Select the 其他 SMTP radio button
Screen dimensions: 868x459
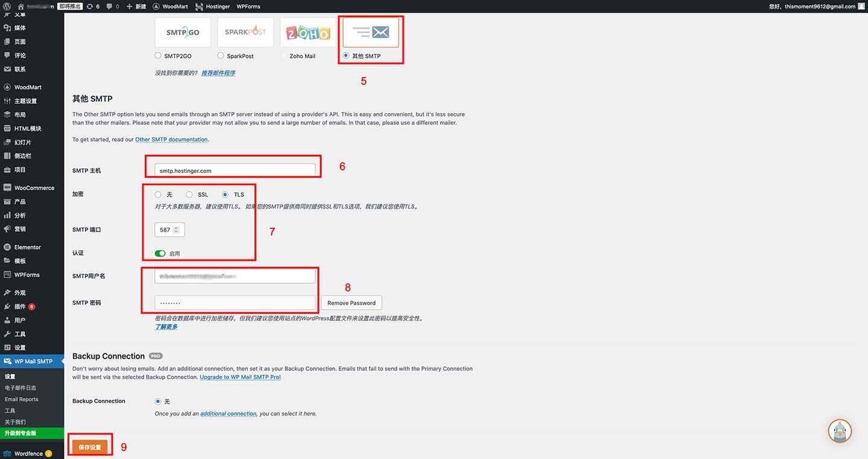tap(345, 55)
